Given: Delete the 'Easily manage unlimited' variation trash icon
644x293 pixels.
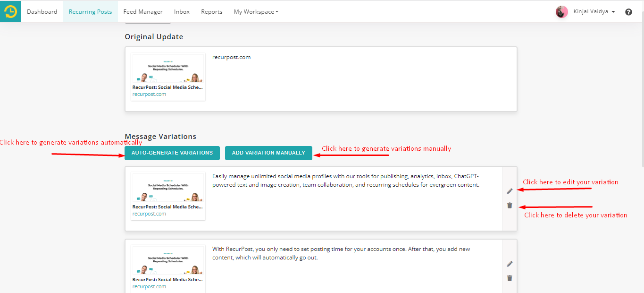Looking at the screenshot, I should (510, 205).
